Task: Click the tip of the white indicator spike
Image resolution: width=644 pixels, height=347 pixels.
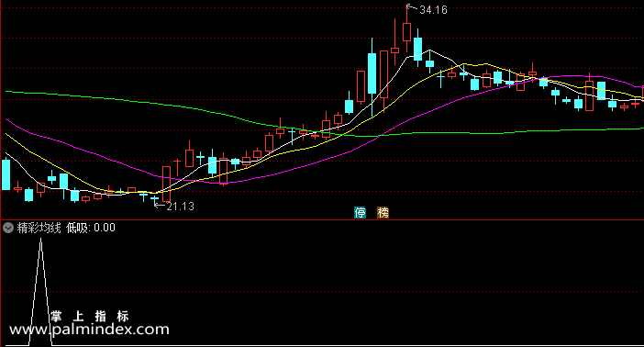Action: coord(40,240)
